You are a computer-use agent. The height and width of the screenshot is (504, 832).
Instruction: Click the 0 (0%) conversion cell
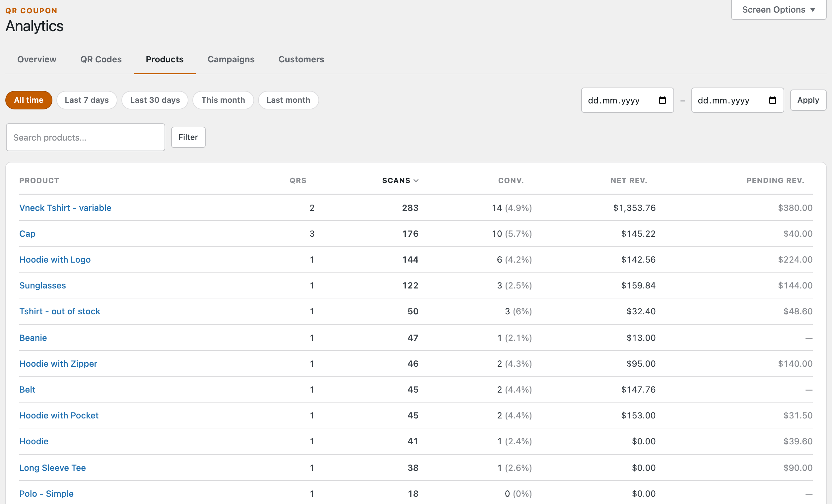(518, 494)
